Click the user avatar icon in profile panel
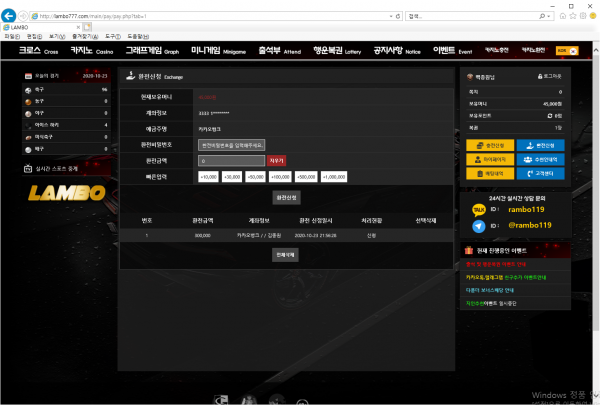Screen dimensions: 600x405 470,77
